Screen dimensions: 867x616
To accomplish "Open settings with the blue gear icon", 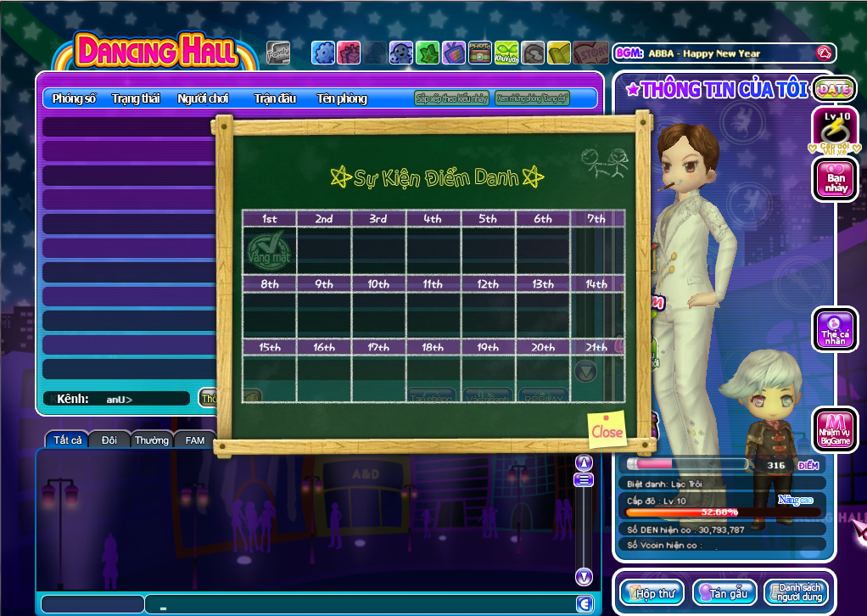I will point(323,53).
